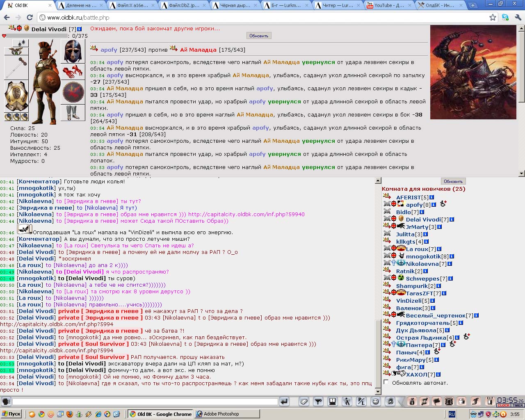Click the battle log Обновить button
Viewport: 525px width, 420px height.
click(259, 36)
